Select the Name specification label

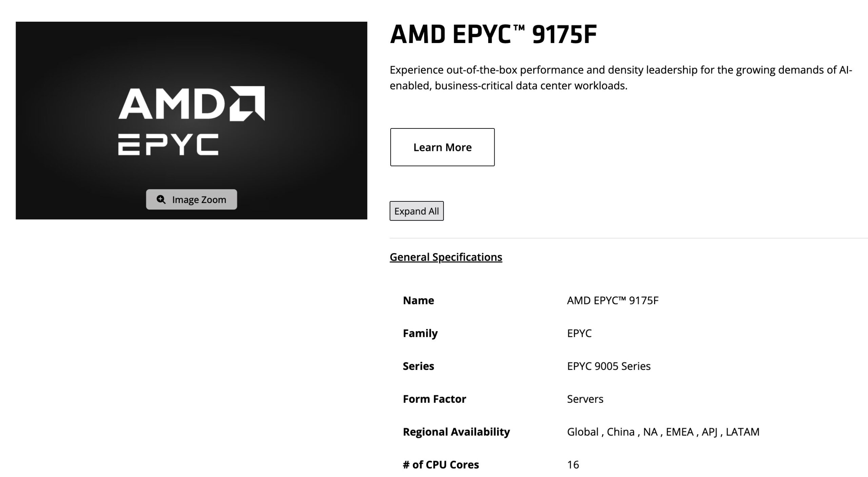pyautogui.click(x=418, y=300)
